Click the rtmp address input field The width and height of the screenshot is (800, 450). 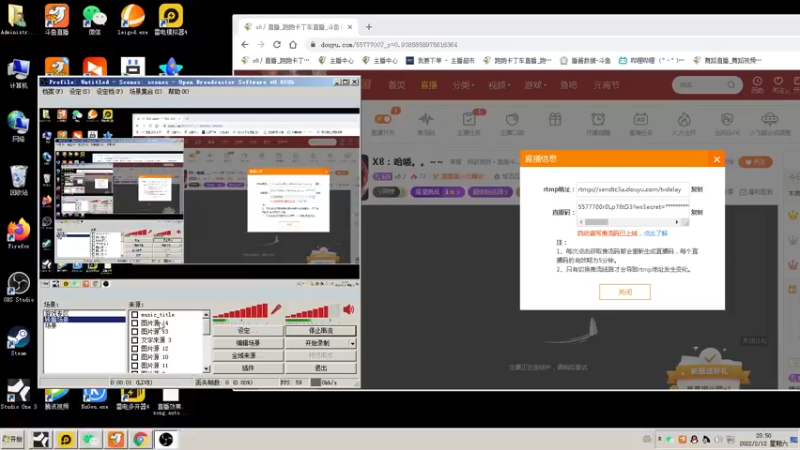click(x=632, y=189)
